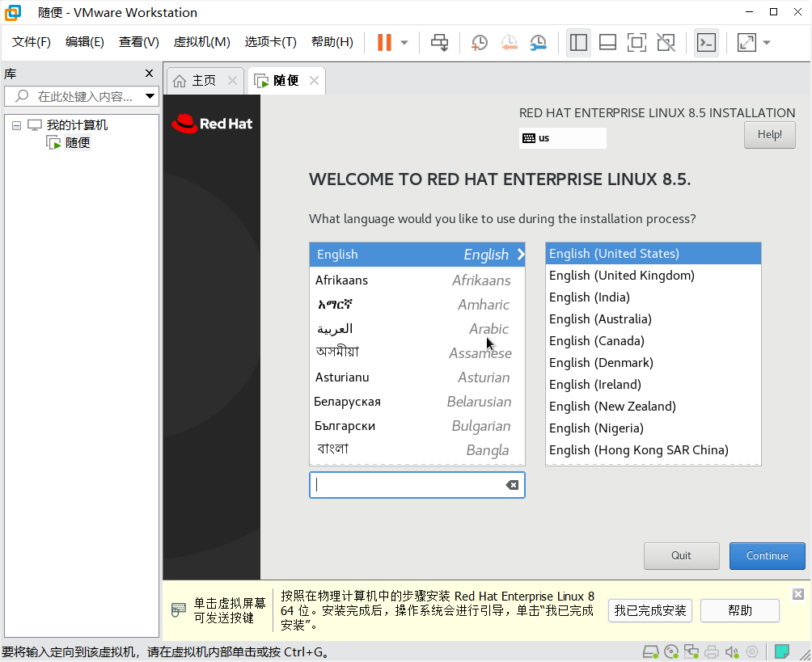Screen dimensions: 812x662
Task: Select Afrikaans in the language list
Action: [417, 280]
